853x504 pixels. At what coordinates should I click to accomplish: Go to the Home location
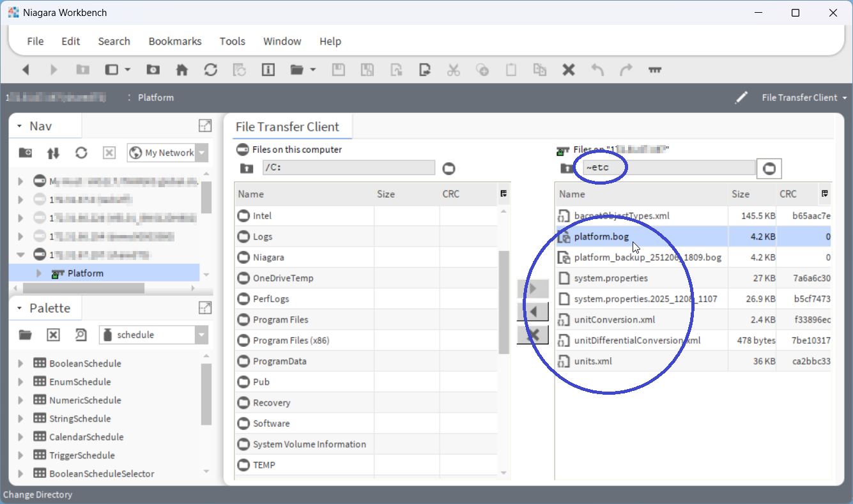point(182,70)
